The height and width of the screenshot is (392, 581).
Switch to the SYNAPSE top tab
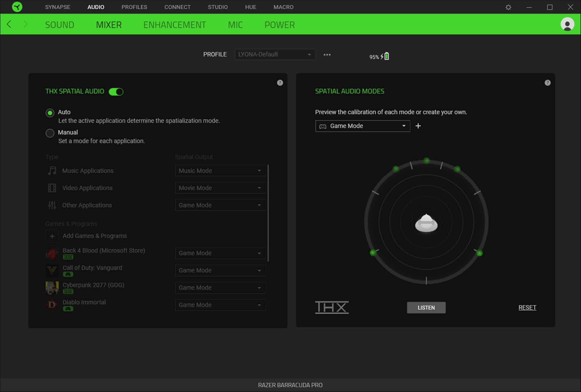(58, 7)
